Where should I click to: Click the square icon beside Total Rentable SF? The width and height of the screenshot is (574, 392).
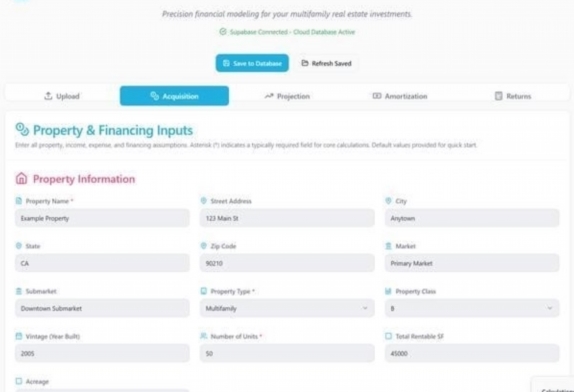[388, 336]
